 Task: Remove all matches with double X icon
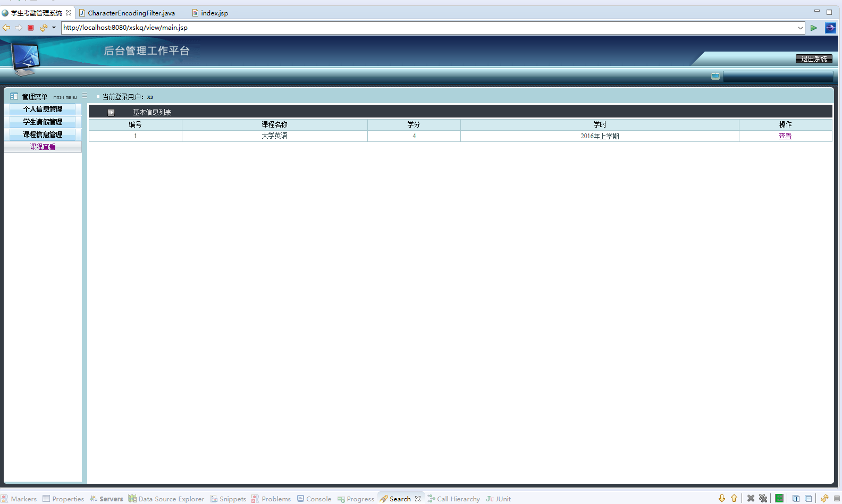763,498
